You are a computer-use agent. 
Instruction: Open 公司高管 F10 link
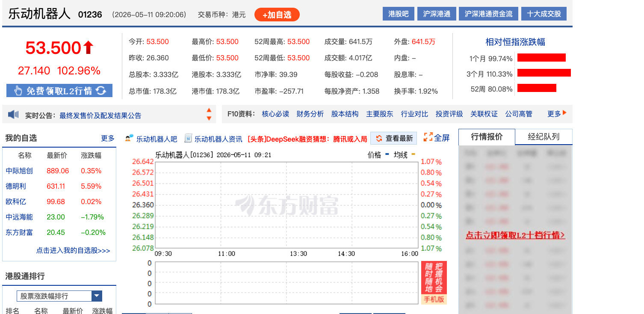click(x=519, y=114)
